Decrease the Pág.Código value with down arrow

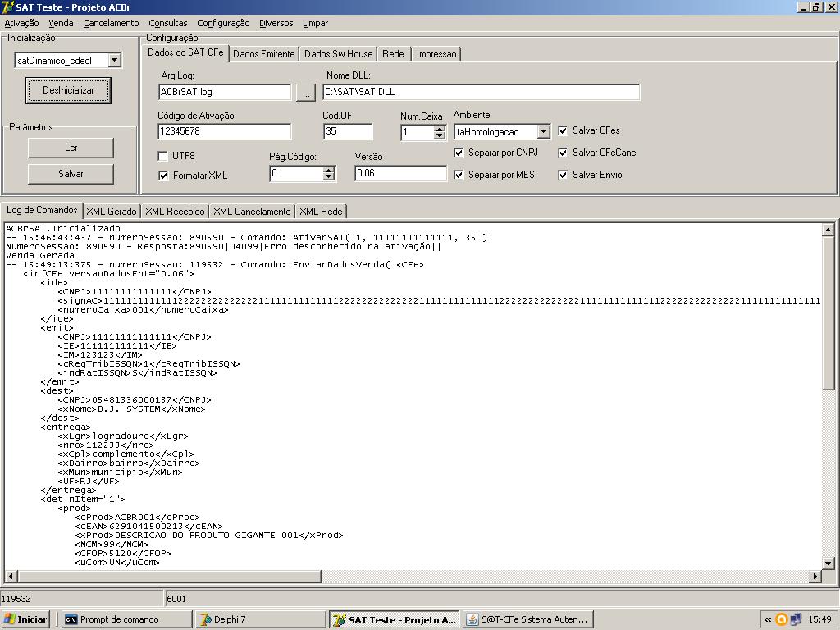click(329, 177)
